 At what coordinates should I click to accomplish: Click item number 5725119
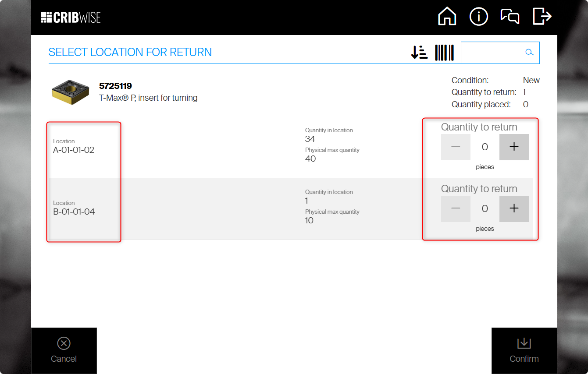[x=115, y=86]
